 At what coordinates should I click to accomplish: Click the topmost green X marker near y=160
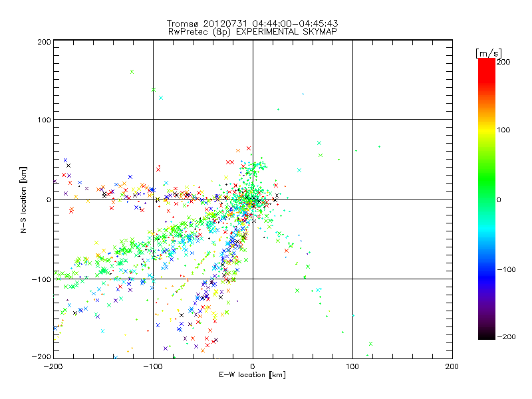point(132,72)
